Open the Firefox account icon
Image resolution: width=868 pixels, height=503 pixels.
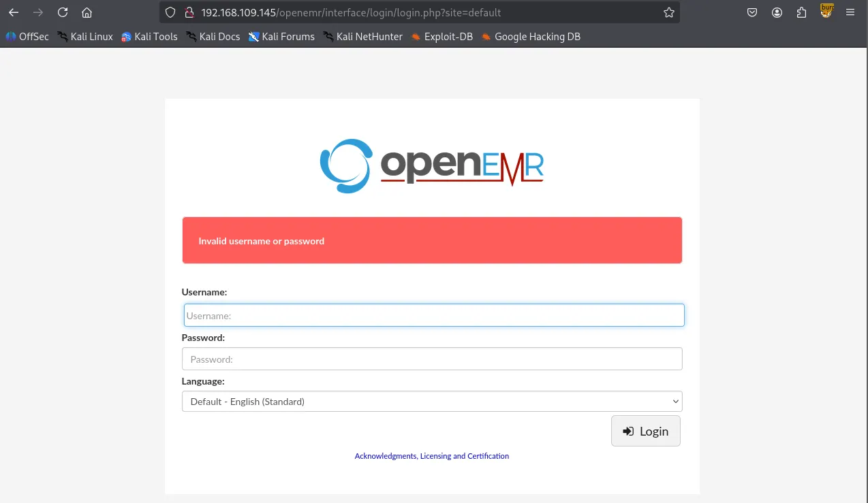(x=777, y=12)
